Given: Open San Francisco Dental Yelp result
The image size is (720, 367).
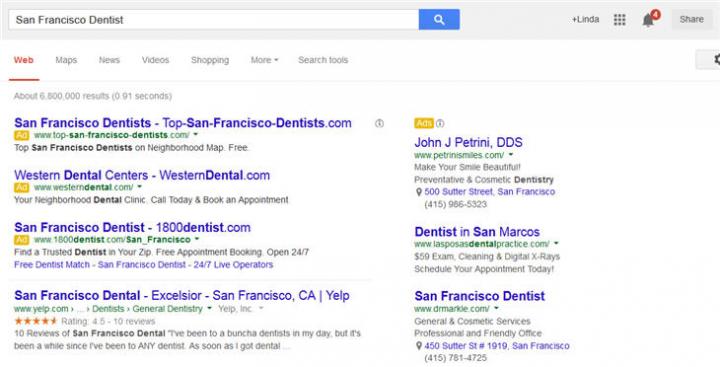Looking at the screenshot, I should tap(182, 295).
